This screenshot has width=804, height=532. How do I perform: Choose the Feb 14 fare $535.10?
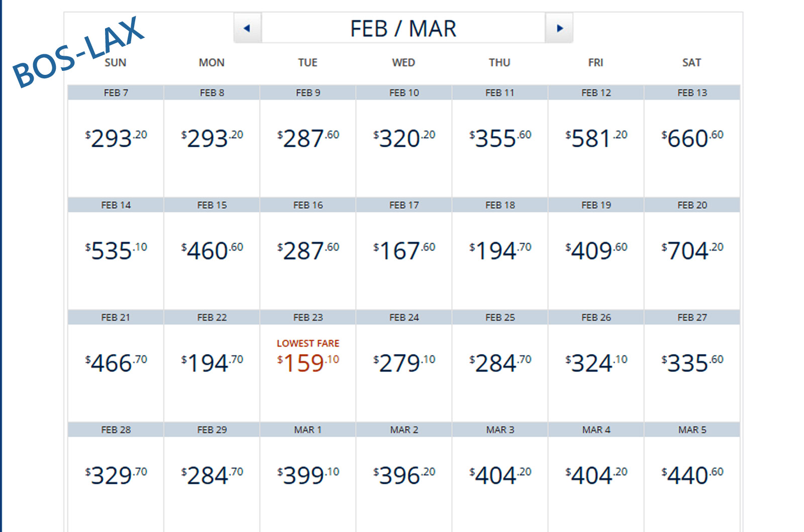116,250
